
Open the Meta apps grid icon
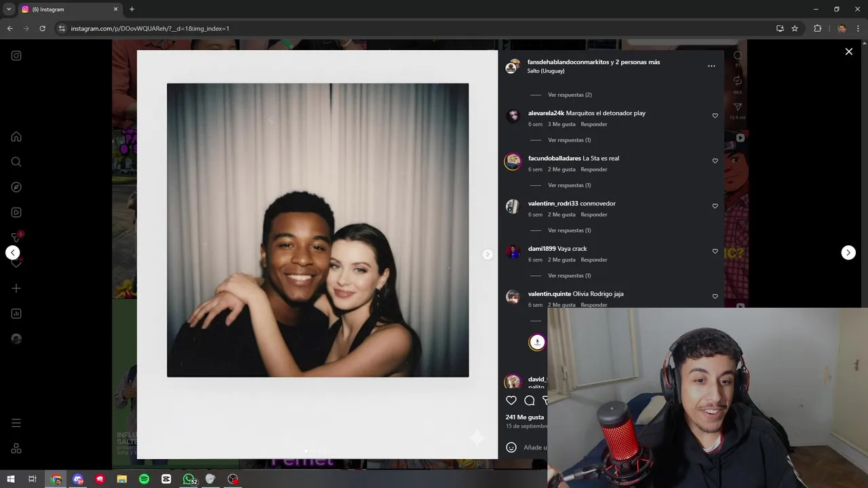tap(16, 449)
